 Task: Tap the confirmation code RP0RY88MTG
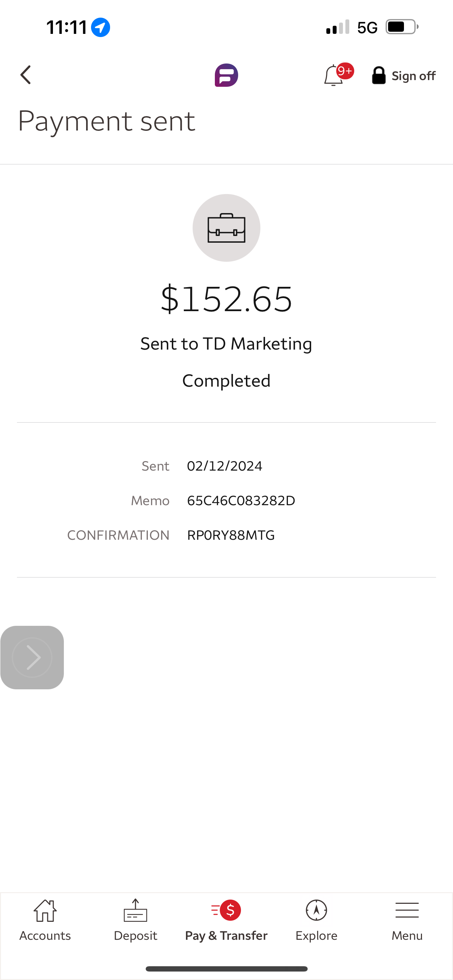(231, 535)
